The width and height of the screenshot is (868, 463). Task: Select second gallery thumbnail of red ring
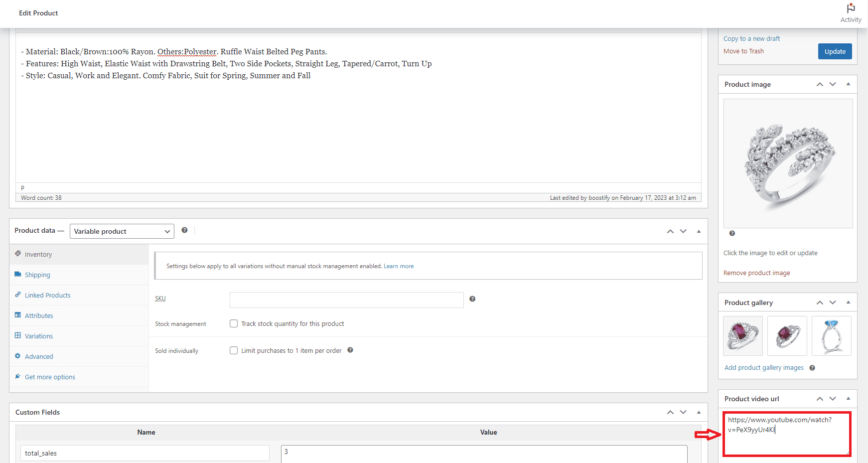[x=787, y=336]
